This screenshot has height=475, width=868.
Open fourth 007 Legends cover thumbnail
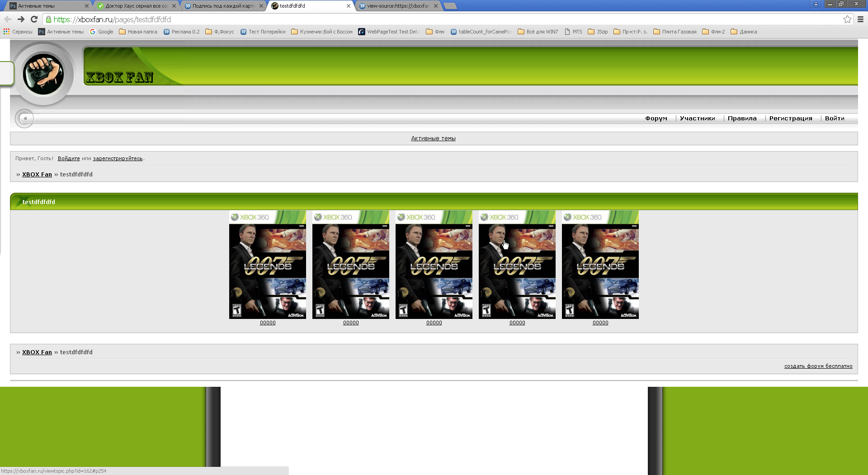pyautogui.click(x=517, y=265)
